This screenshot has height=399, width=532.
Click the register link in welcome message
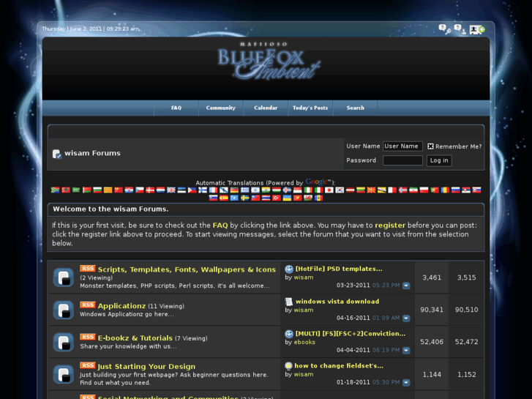(390, 225)
